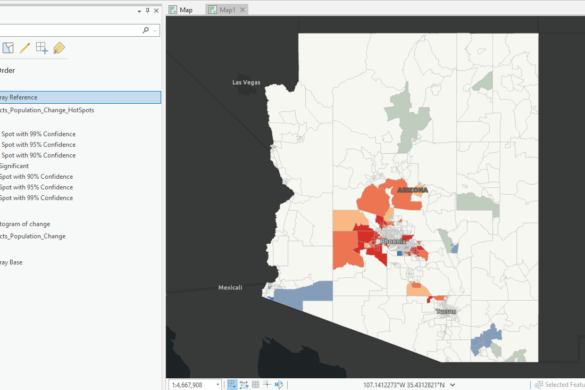Click the dynamic corrections icon beside crosshair
This screenshot has width=585, height=390.
pos(279,384)
